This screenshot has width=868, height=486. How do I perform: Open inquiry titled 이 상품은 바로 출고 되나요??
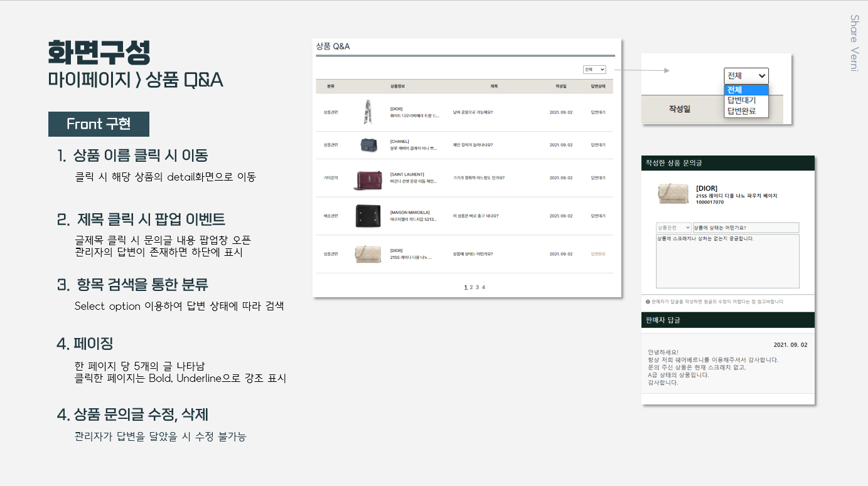pos(476,216)
